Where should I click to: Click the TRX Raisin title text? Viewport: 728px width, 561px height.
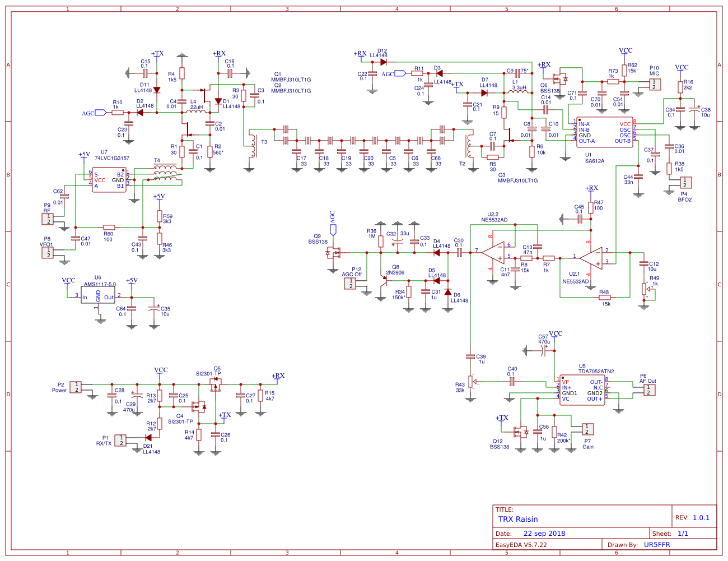(518, 519)
